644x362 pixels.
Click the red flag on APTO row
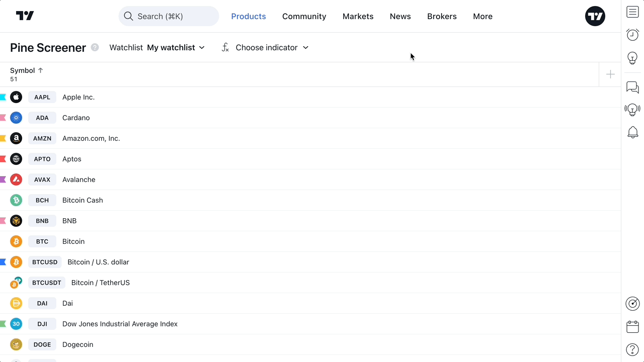(3, 159)
